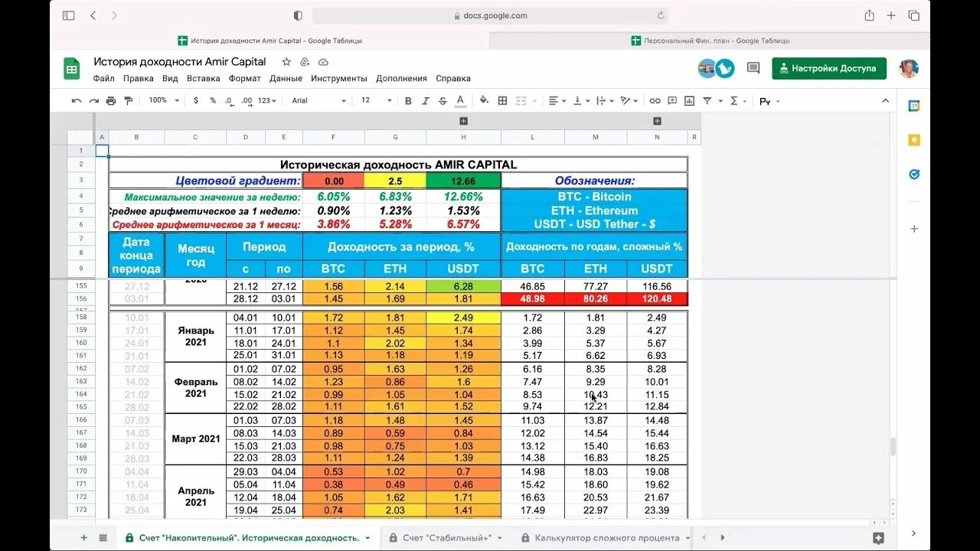Apply currency format with dollar icon
This screenshot has width=980, height=551.
click(x=196, y=100)
